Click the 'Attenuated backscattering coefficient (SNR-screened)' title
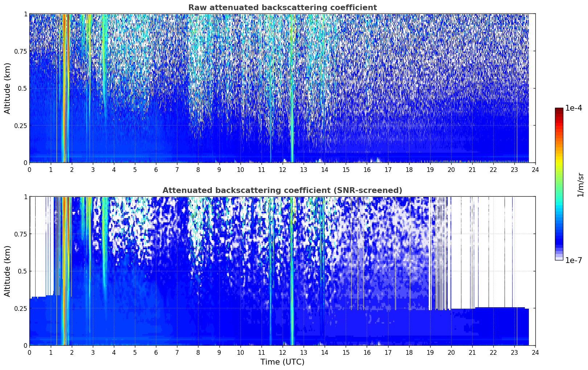Image resolution: width=588 pixels, height=370 pixels. click(282, 190)
